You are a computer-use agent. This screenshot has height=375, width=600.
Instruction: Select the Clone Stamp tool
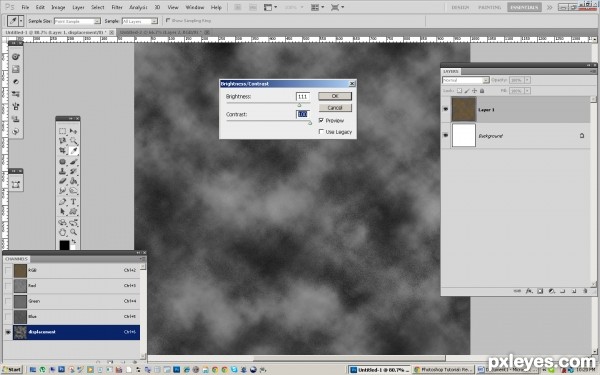[62, 171]
